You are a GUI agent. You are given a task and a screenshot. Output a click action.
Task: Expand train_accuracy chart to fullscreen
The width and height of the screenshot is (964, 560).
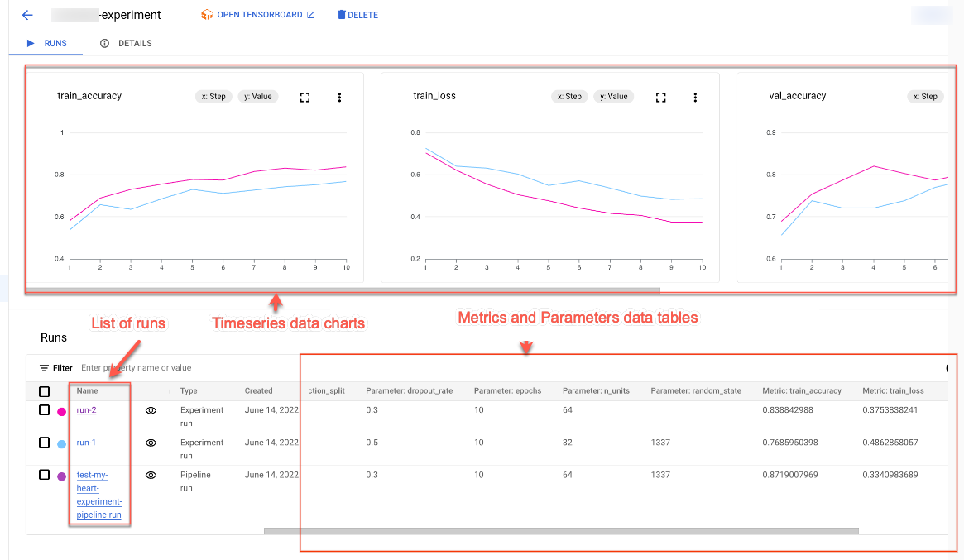(305, 97)
